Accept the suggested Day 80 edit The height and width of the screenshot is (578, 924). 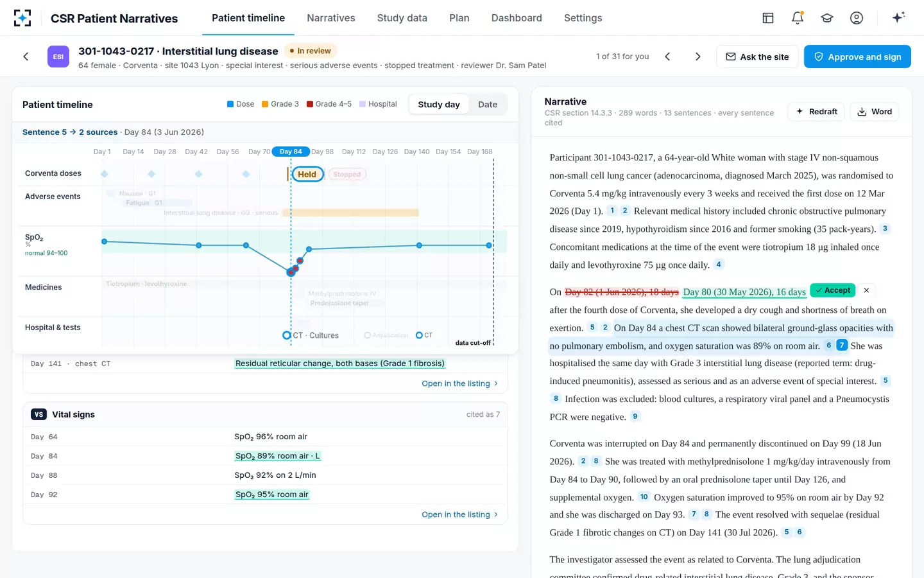tap(833, 290)
